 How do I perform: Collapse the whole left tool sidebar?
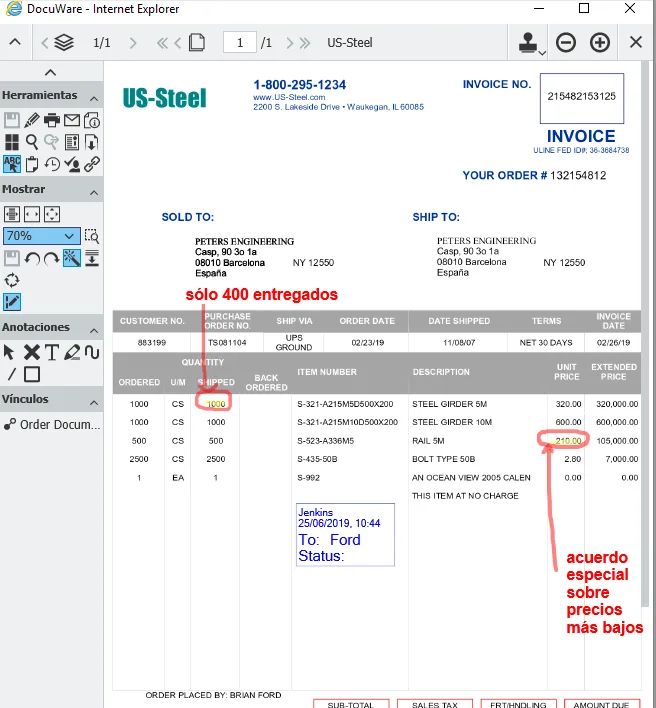coord(51,72)
